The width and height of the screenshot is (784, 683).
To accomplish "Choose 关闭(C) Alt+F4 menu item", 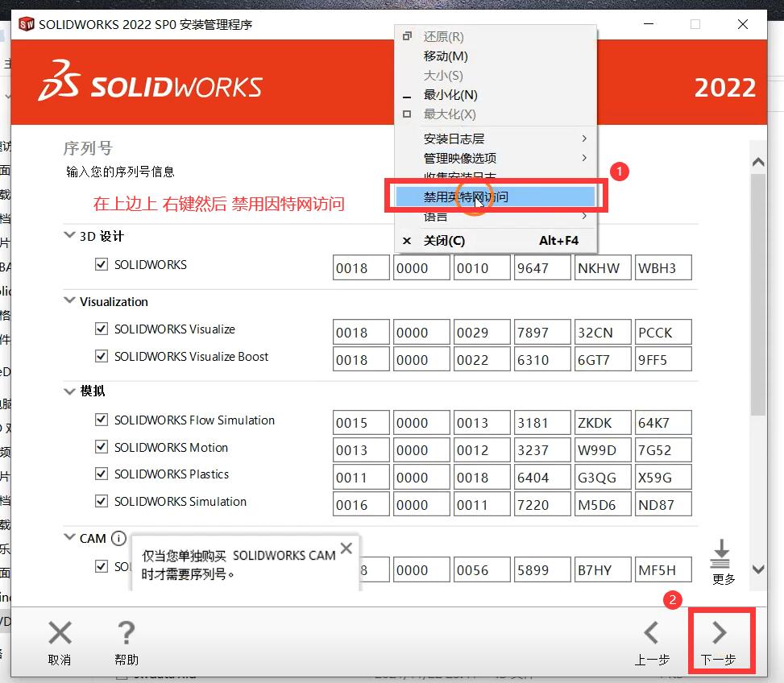I will 495,241.
